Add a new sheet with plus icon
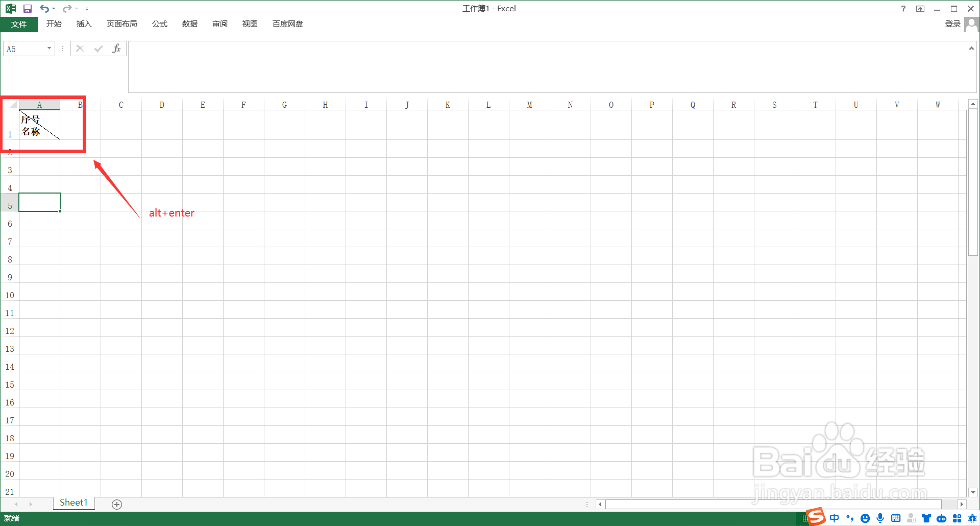The height and width of the screenshot is (526, 980). click(x=117, y=505)
